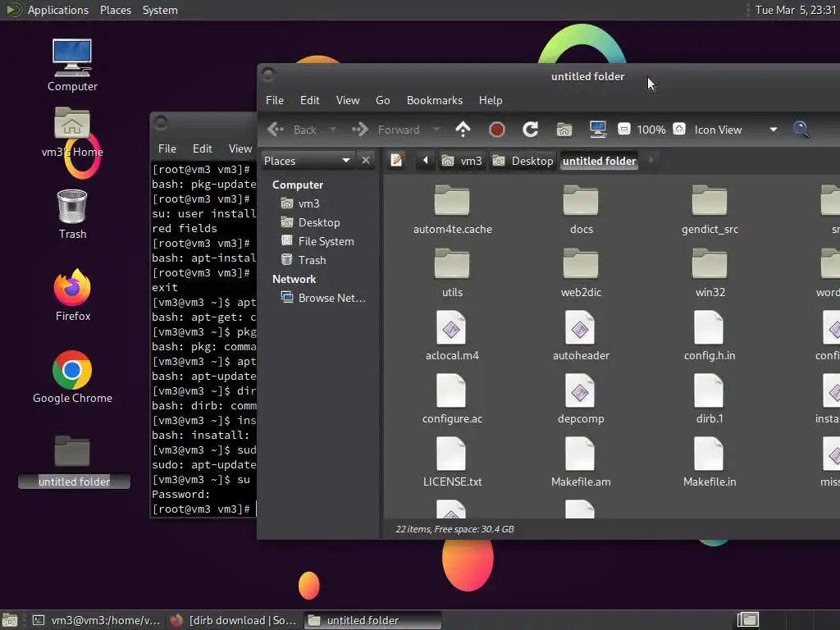
Task: Zoom out with the minus icon
Action: tap(624, 130)
